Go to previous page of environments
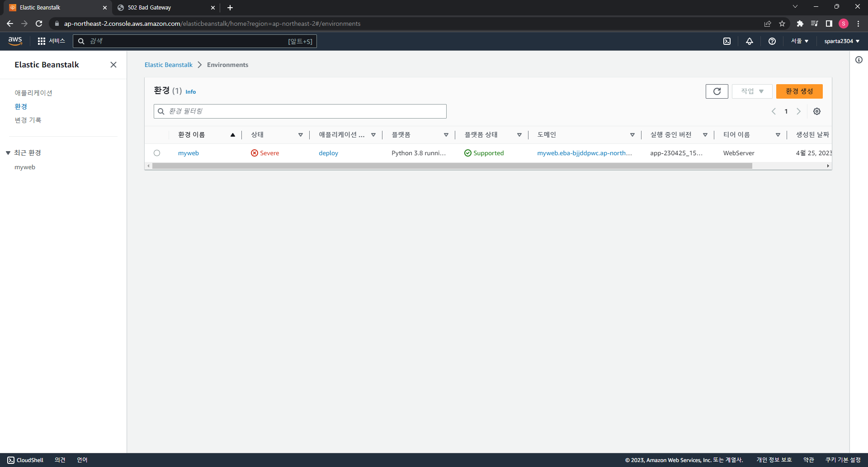 tap(774, 111)
